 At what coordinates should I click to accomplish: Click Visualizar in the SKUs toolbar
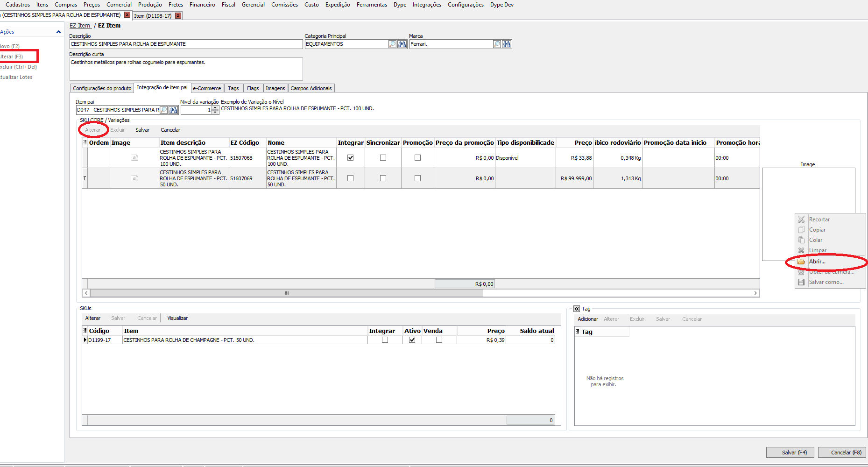(x=177, y=318)
